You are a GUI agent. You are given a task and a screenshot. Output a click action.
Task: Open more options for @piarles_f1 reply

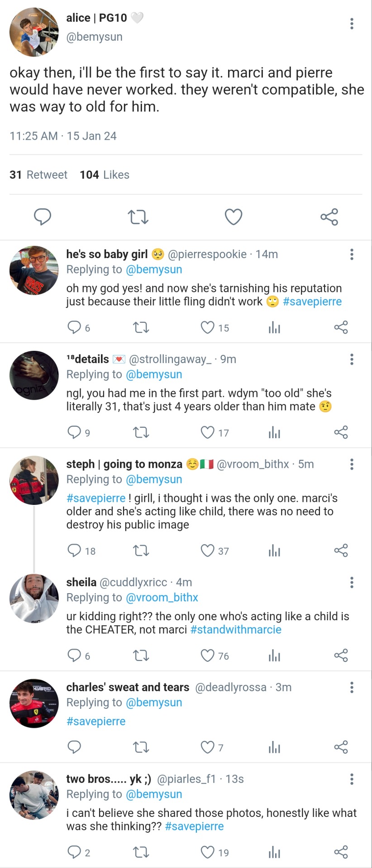[352, 779]
